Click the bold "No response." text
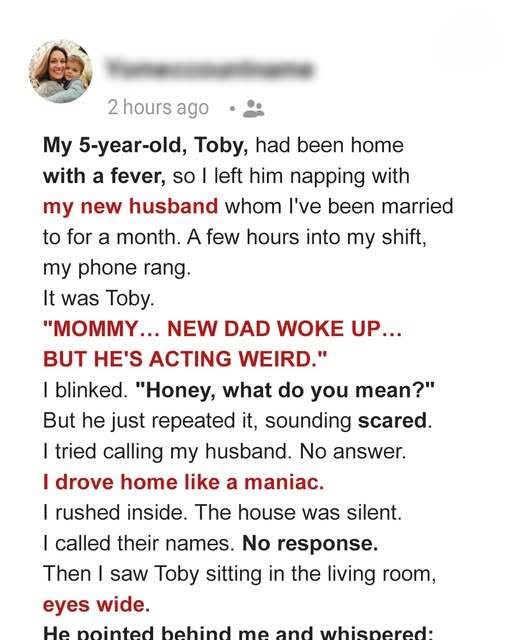 click(310, 543)
